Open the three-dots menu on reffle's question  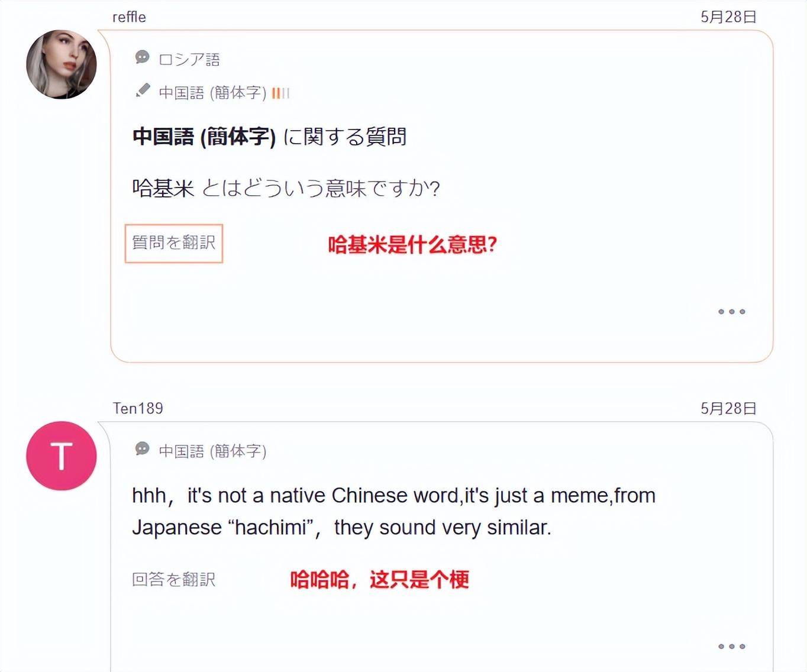click(x=732, y=312)
